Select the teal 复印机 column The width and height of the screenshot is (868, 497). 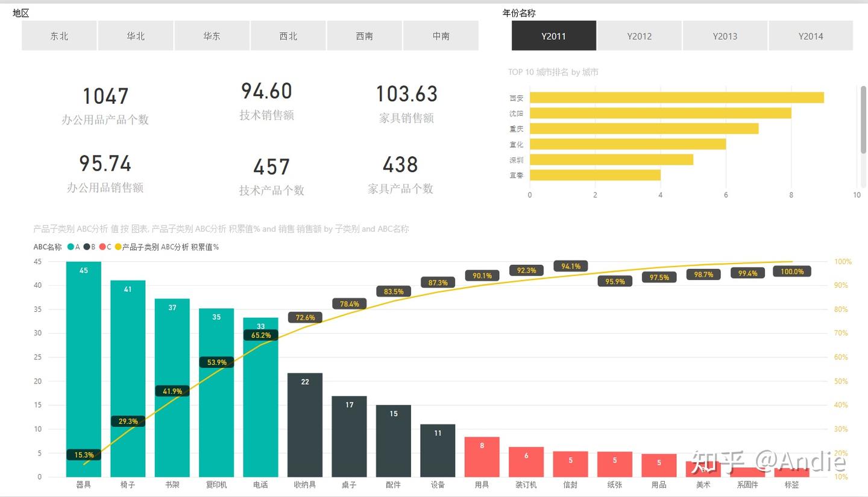[216, 393]
